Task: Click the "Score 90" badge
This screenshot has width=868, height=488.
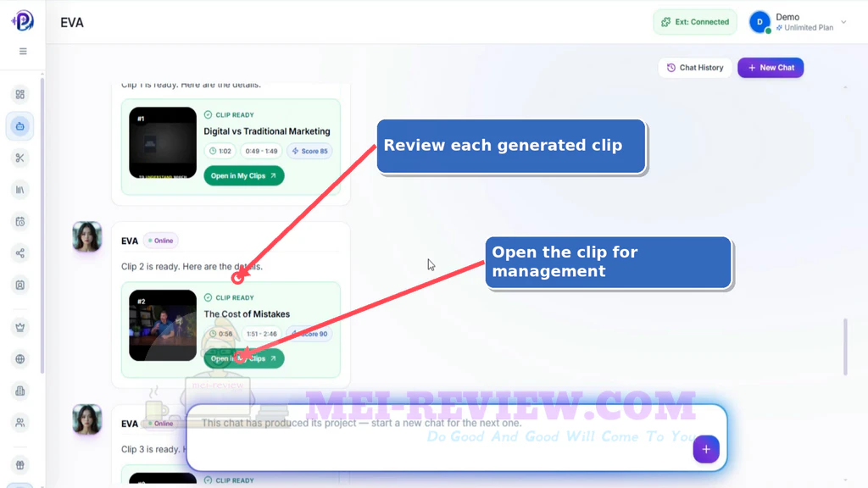Action: click(x=310, y=334)
